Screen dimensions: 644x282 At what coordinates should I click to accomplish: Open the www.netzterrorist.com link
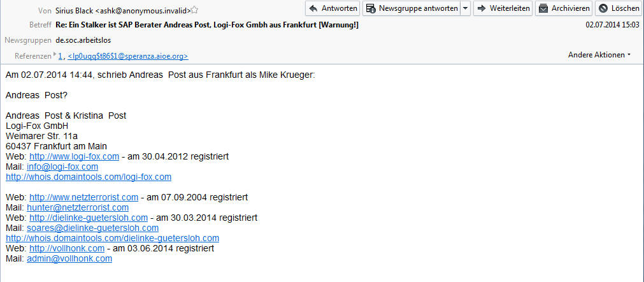(84, 197)
